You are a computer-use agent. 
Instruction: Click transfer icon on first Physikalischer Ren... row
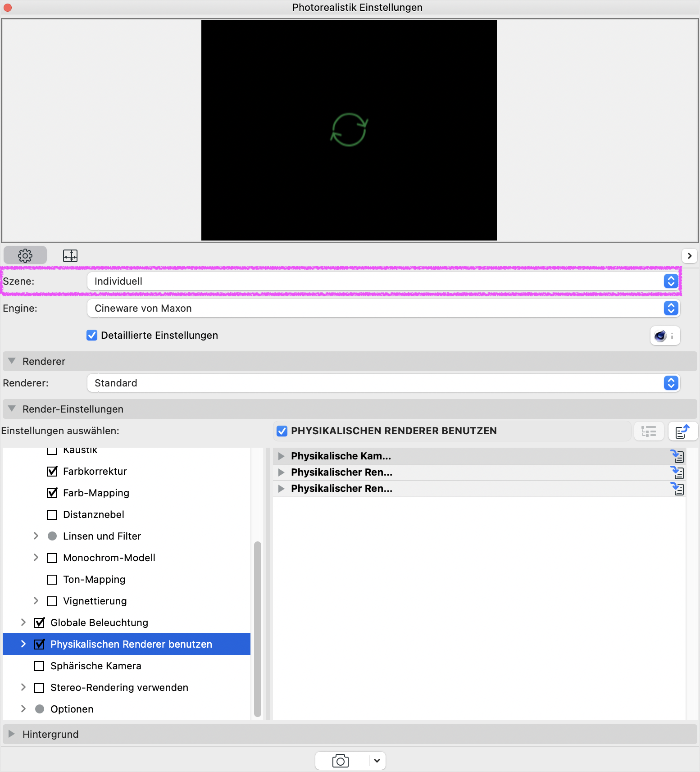pyautogui.click(x=677, y=472)
